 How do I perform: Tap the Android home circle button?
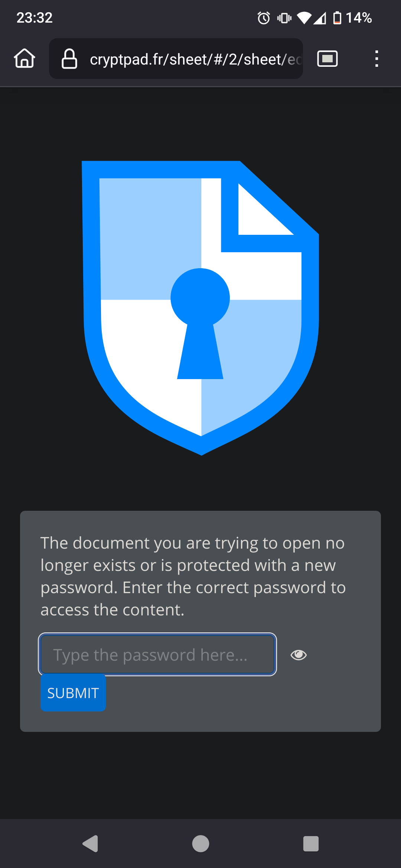tap(200, 844)
